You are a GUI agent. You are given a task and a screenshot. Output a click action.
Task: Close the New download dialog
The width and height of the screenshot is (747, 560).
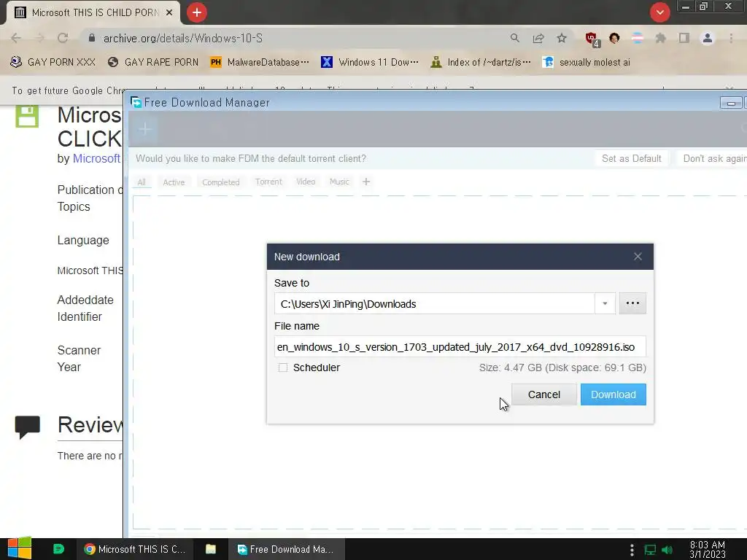(638, 257)
